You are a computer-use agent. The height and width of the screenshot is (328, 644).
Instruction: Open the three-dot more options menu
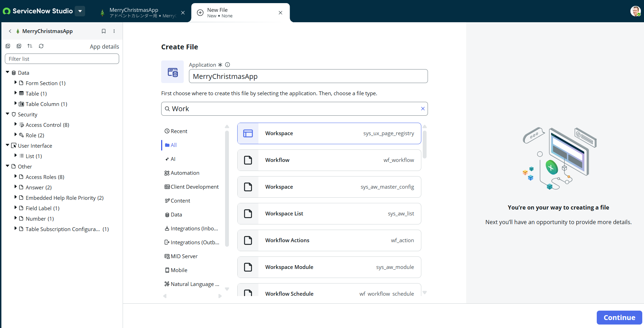(x=114, y=31)
